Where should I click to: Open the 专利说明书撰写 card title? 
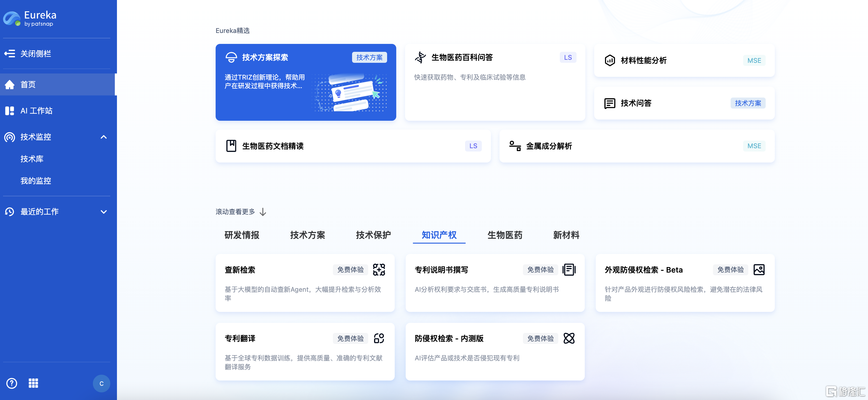441,270
